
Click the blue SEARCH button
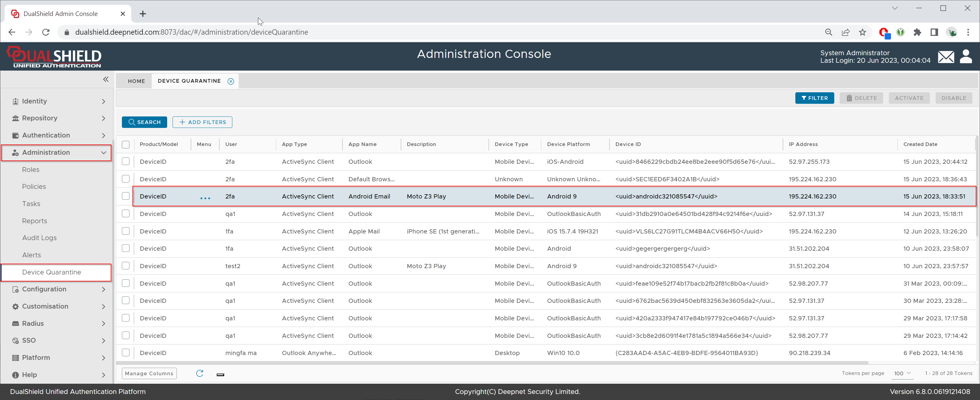[144, 122]
